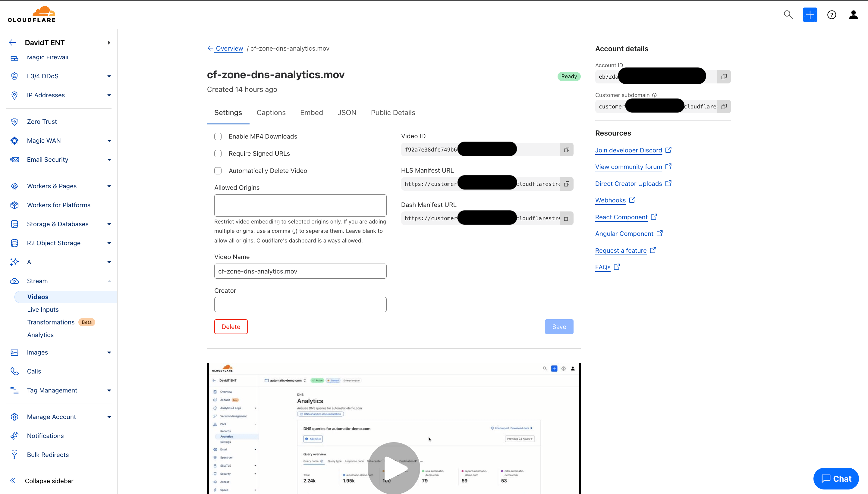Enable MP4 Downloads checkbox
The width and height of the screenshot is (868, 494).
coord(218,136)
